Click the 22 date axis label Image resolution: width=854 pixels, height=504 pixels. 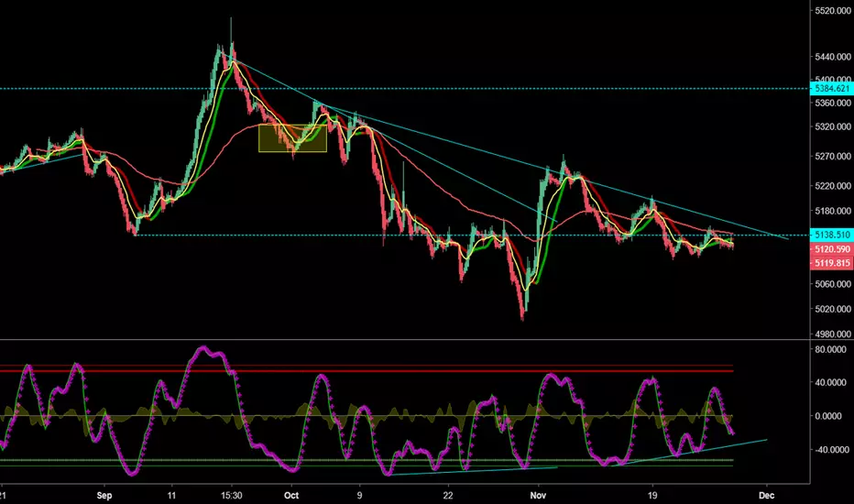pos(448,495)
